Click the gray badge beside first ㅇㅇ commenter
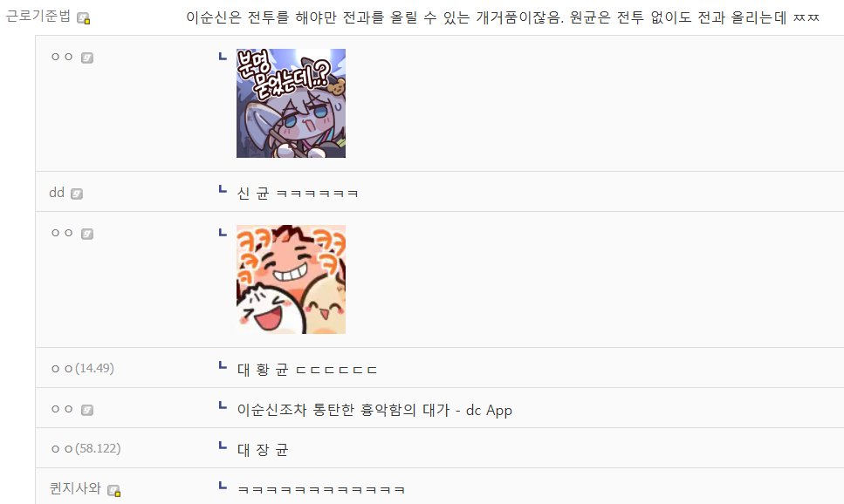The width and height of the screenshot is (844, 504). point(87,58)
